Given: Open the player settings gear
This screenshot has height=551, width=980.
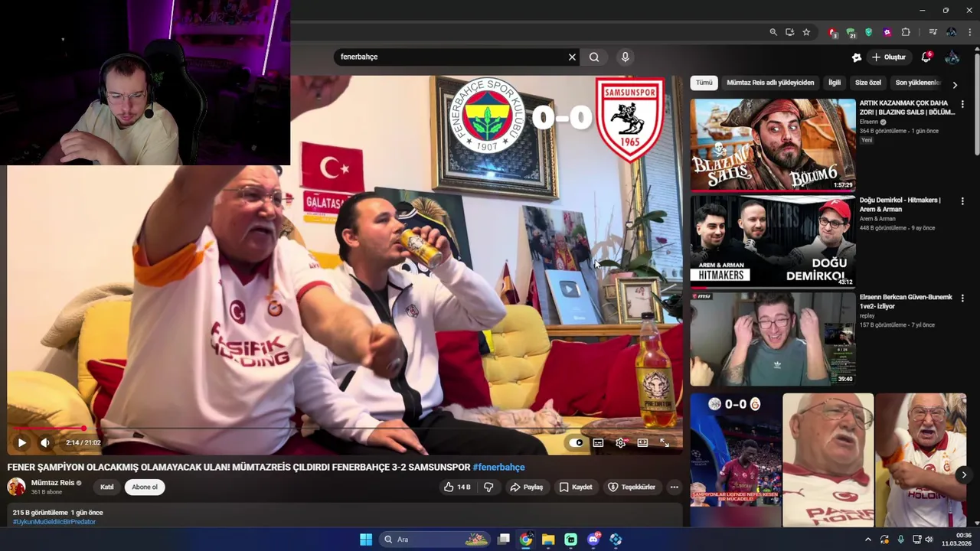Looking at the screenshot, I should tap(620, 442).
